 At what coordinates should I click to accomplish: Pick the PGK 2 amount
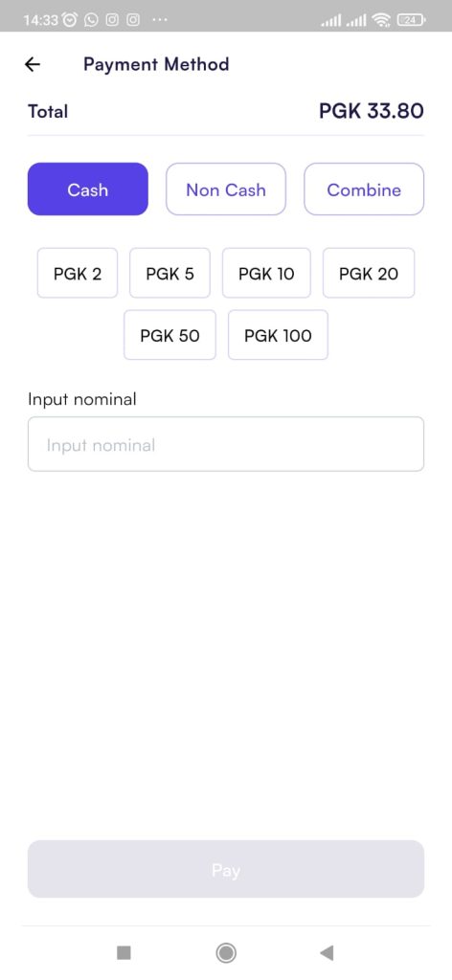point(78,273)
